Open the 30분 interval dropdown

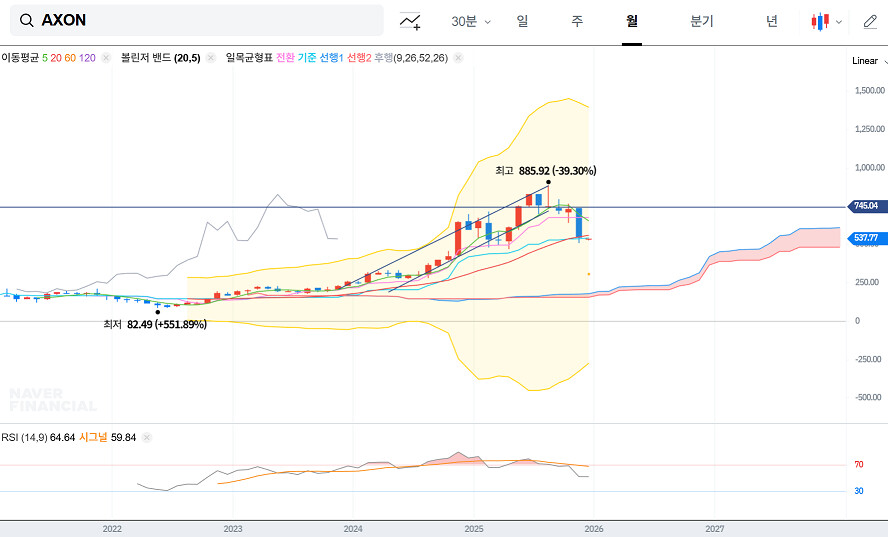tap(471, 22)
